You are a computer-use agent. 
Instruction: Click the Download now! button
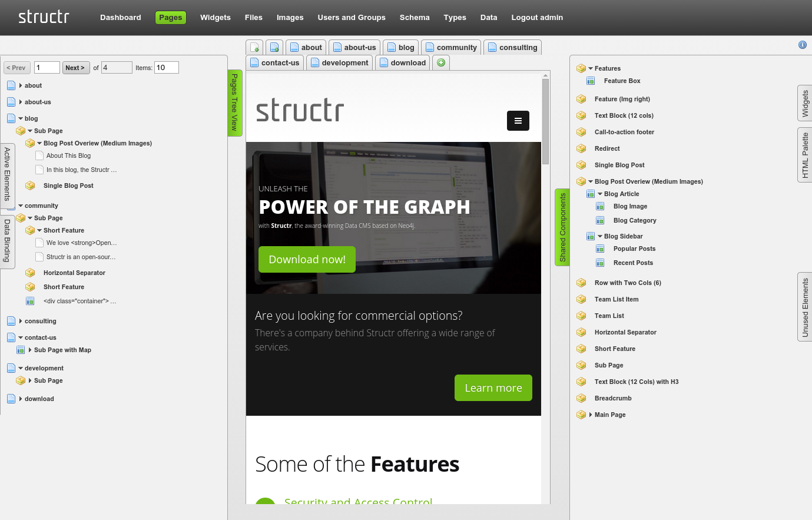(307, 259)
